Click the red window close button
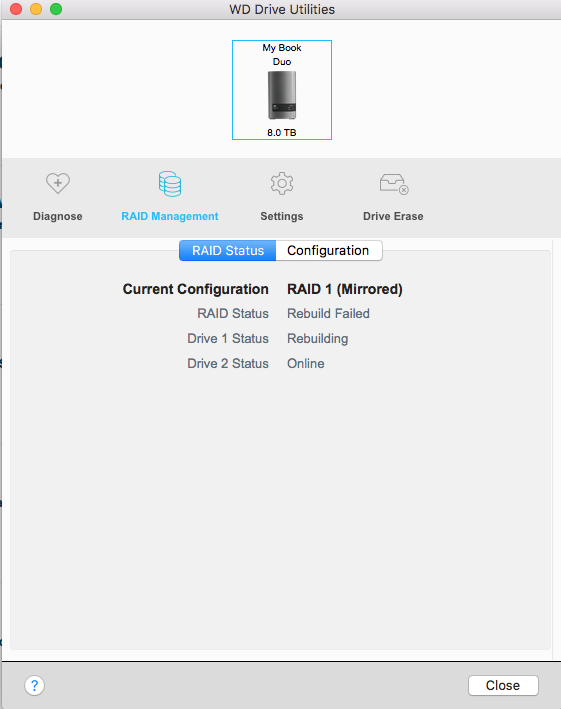Image resolution: width=561 pixels, height=709 pixels. coord(16,9)
